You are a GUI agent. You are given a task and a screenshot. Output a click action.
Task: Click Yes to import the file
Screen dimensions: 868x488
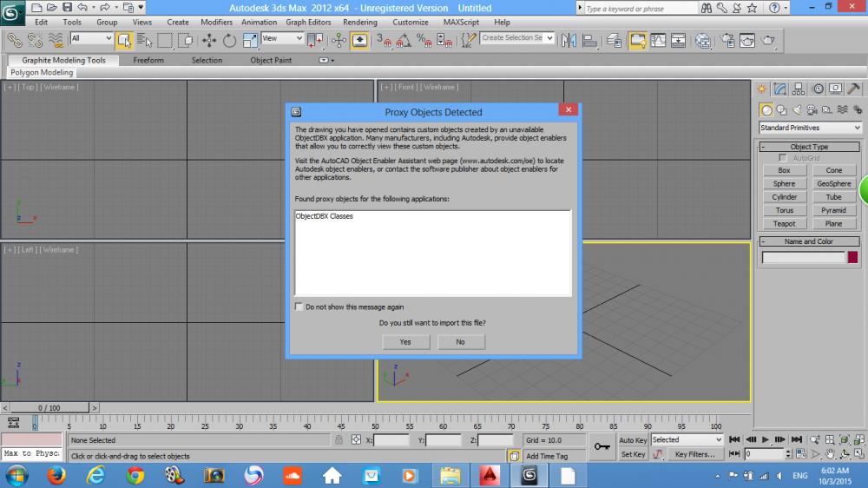pyautogui.click(x=405, y=342)
